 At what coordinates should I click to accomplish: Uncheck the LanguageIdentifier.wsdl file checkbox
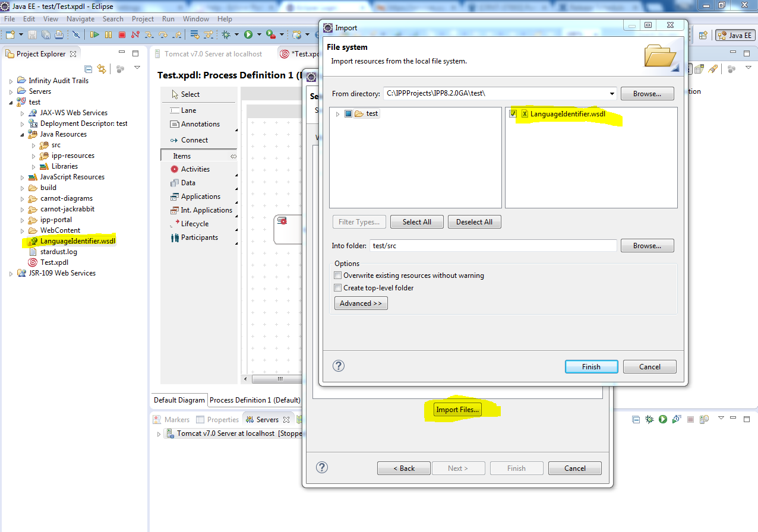tap(513, 114)
